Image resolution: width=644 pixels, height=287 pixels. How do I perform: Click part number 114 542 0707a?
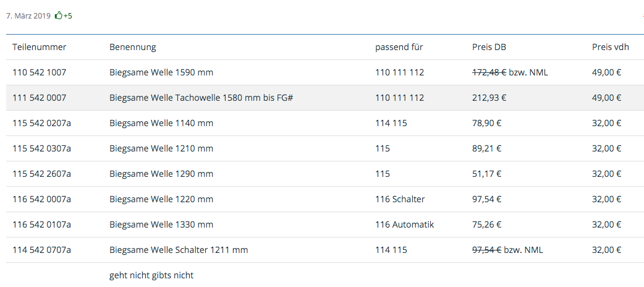tap(41, 250)
